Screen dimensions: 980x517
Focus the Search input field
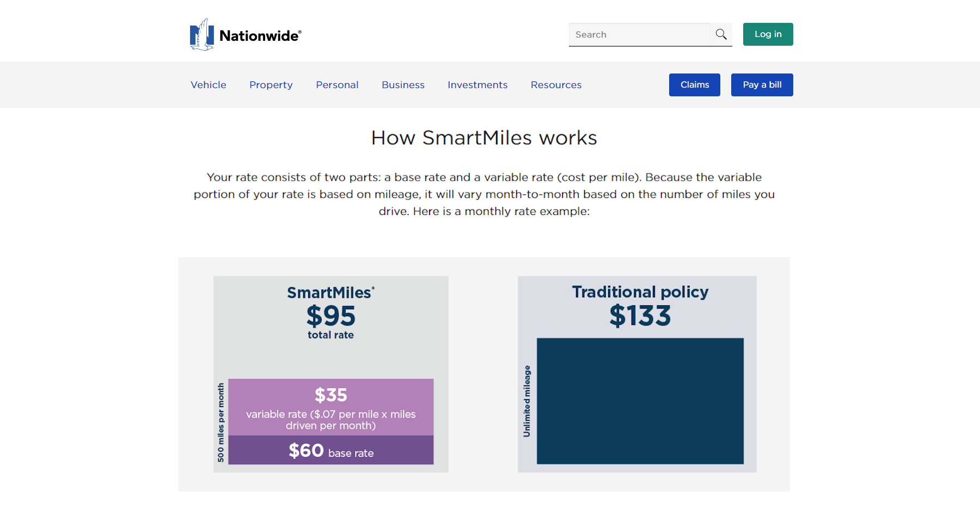point(640,34)
